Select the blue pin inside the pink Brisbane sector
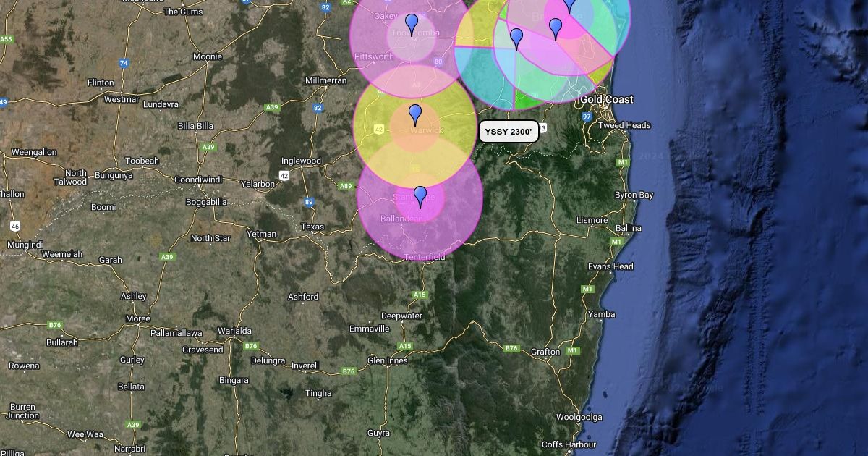Image resolution: width=868 pixels, height=456 pixels. [x=556, y=29]
